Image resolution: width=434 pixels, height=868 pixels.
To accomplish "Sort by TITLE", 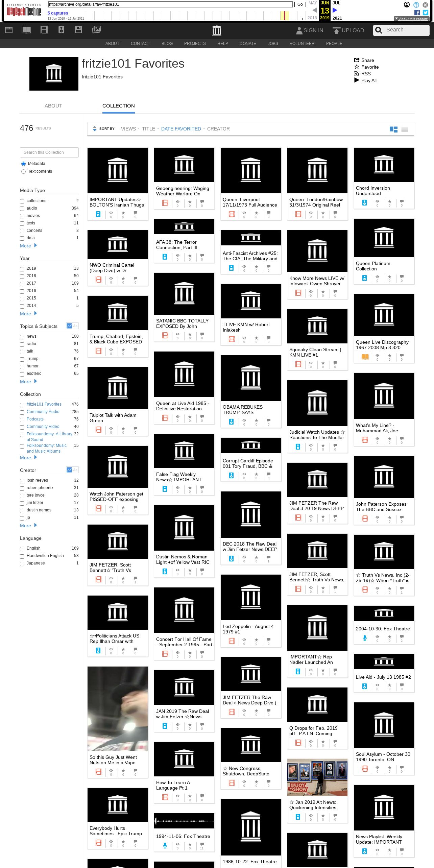I will 148,129.
